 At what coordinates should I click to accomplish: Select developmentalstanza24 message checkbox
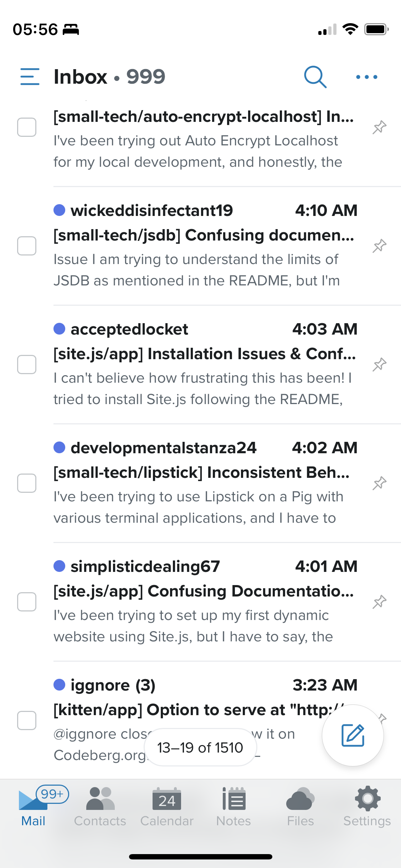pos(27,483)
